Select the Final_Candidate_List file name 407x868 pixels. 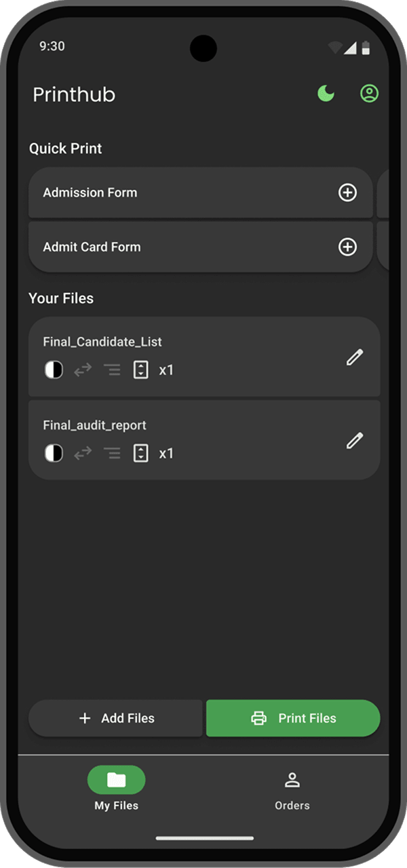(x=102, y=342)
